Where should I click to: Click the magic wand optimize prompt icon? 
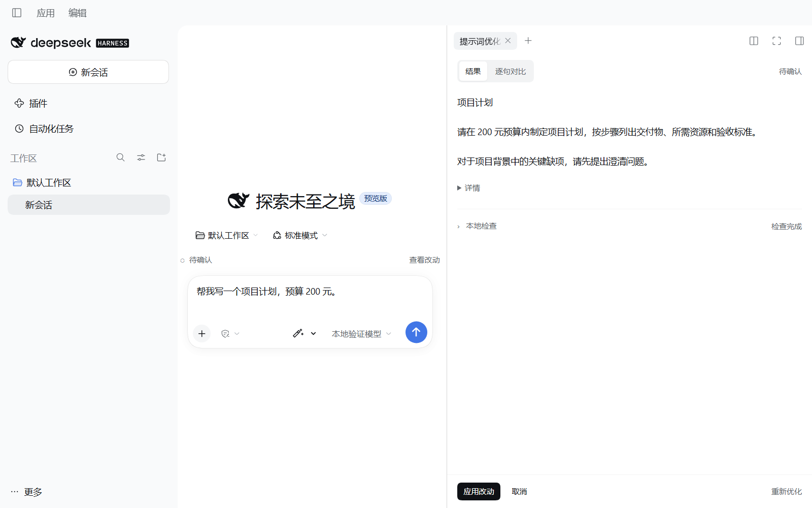(x=298, y=333)
